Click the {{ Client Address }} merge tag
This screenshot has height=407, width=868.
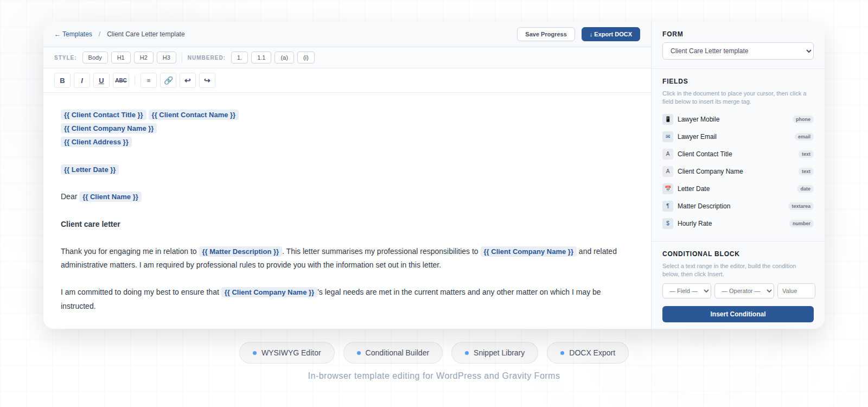pyautogui.click(x=96, y=142)
